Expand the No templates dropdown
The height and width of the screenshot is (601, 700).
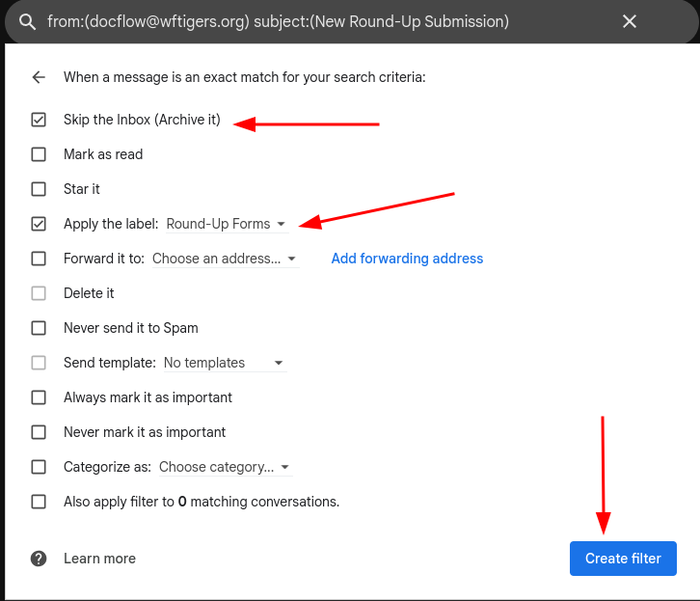(225, 363)
